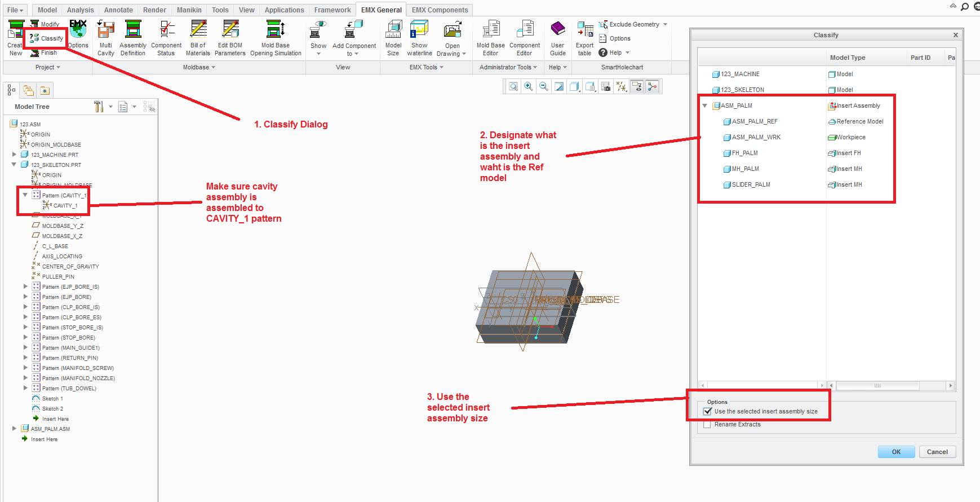The width and height of the screenshot is (980, 502).
Task: Click the Repaint icon
Action: pos(559,86)
